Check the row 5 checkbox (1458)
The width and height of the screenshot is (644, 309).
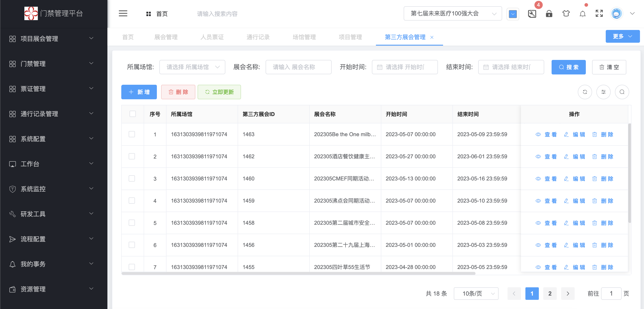coord(132,222)
